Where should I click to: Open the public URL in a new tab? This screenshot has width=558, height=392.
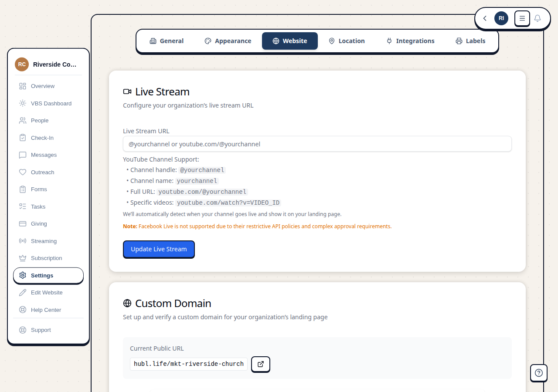click(x=260, y=364)
